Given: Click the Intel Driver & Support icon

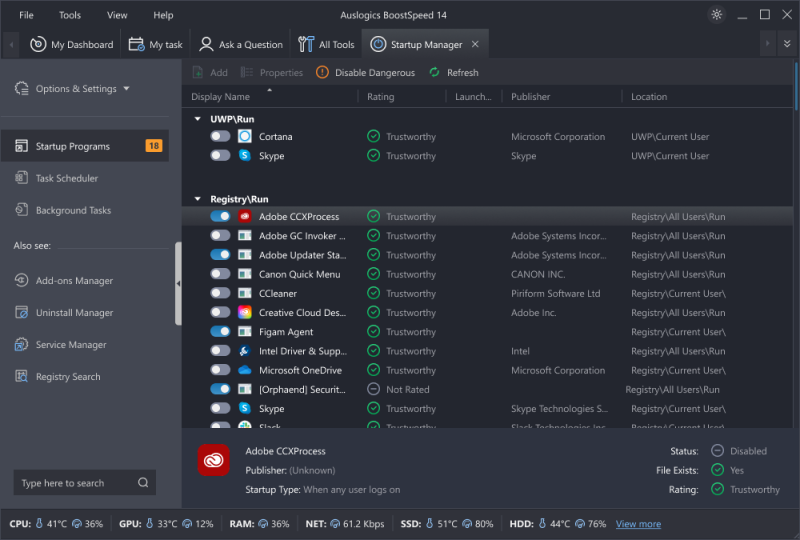Looking at the screenshot, I should (245, 351).
